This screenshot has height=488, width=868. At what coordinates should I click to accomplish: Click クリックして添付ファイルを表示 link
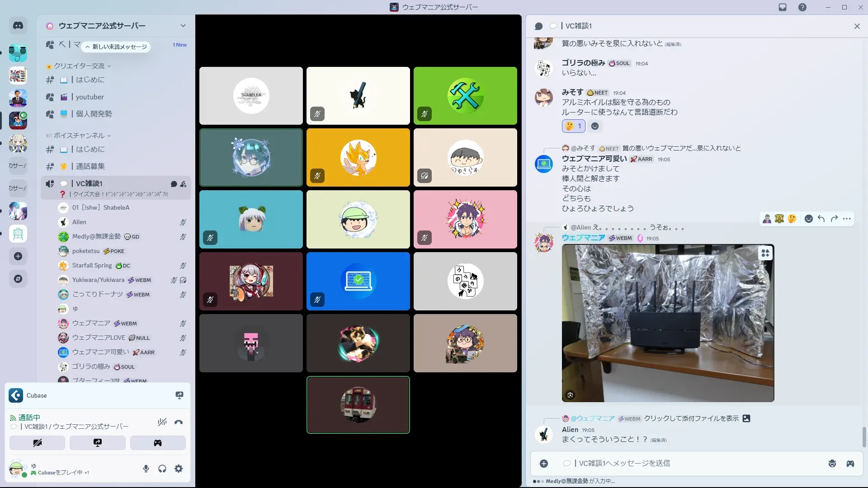tap(691, 418)
